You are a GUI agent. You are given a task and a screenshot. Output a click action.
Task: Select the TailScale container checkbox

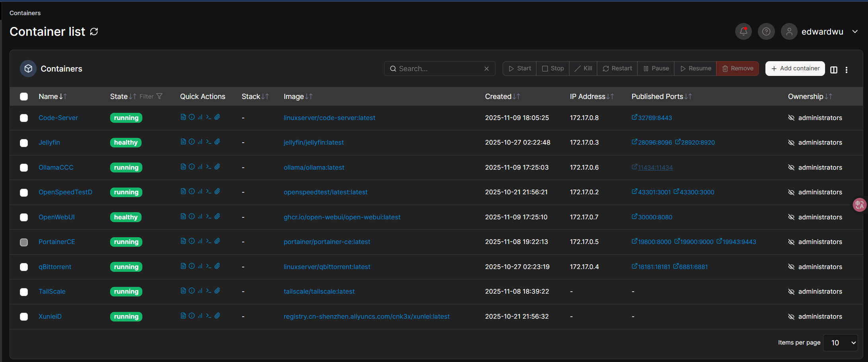[24, 292]
